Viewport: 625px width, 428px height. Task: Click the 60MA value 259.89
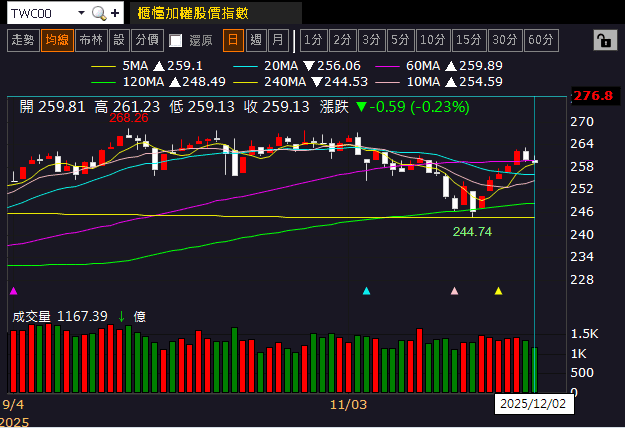[481, 66]
